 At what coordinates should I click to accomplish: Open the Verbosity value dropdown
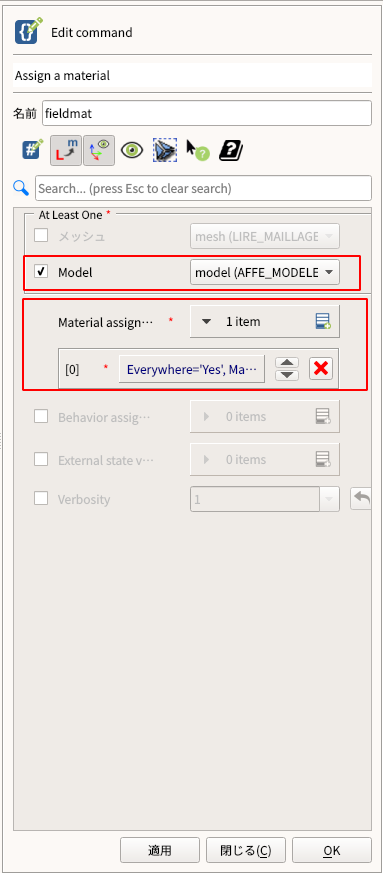329,499
